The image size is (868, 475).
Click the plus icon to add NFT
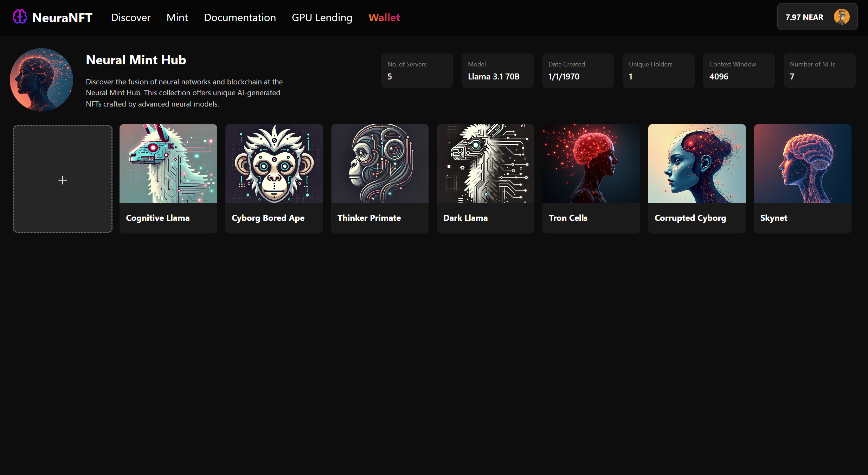[x=63, y=180]
